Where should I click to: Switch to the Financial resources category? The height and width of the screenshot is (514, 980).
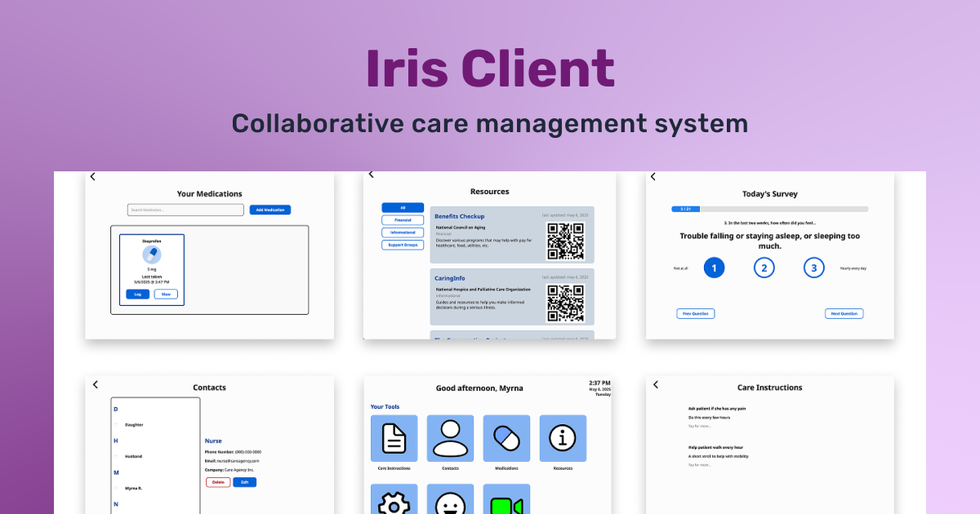point(402,219)
